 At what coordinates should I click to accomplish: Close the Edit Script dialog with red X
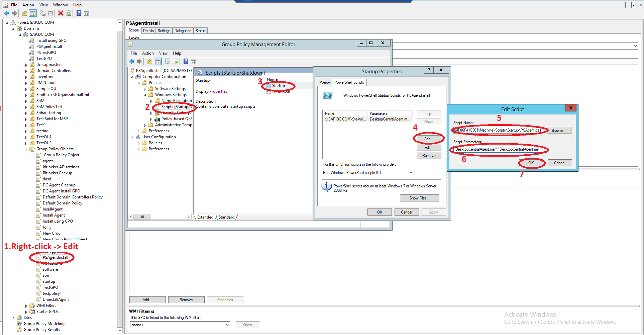click(571, 108)
